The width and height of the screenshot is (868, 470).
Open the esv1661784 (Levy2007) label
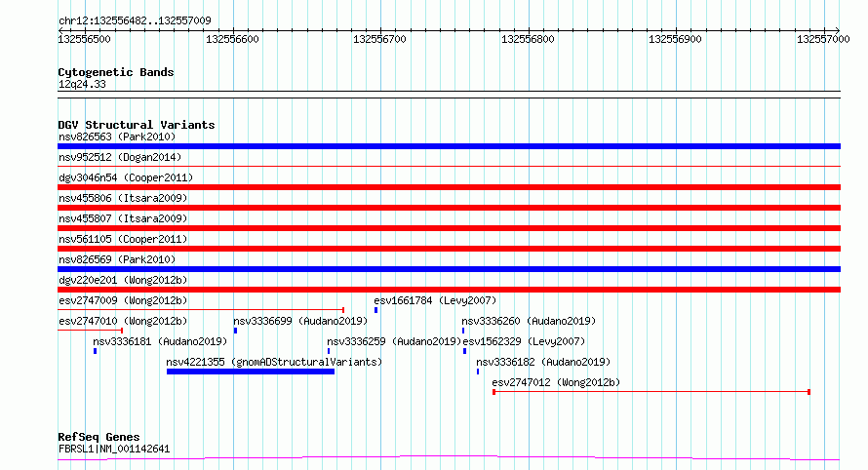click(x=435, y=300)
